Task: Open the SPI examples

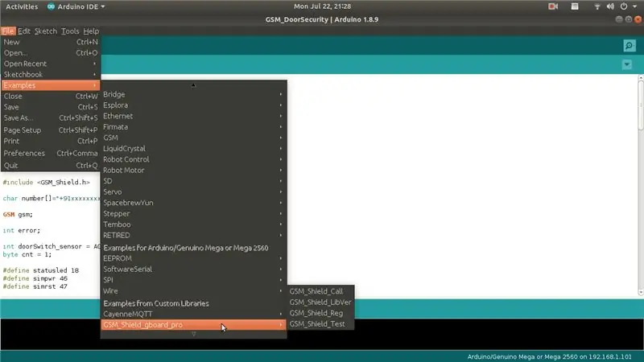Action: (x=193, y=280)
